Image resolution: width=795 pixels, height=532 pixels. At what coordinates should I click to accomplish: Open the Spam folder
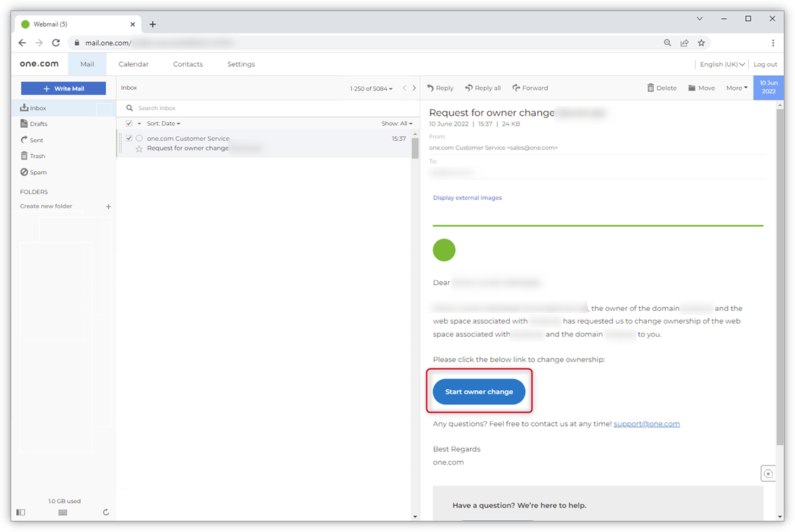(34, 172)
